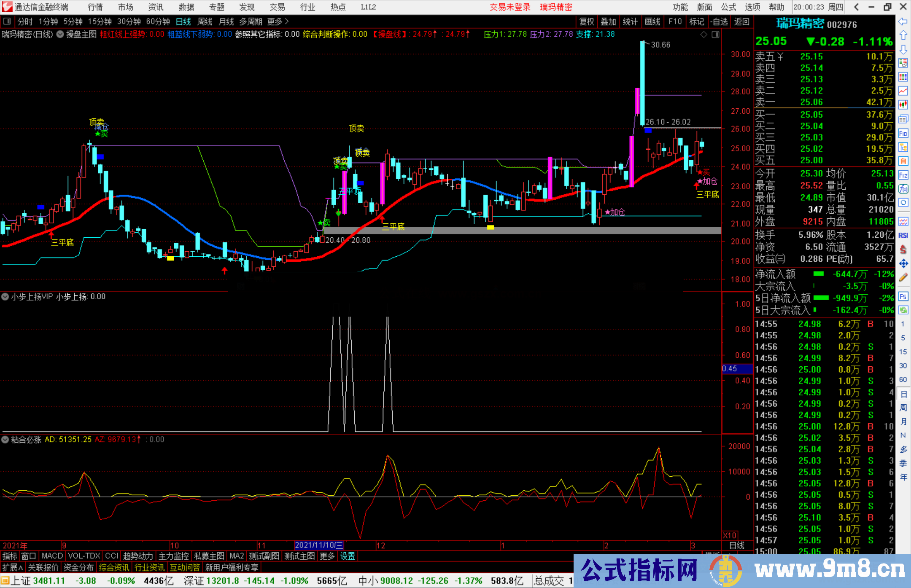911x588 pixels.
Task: Click the red line trend chart icon
Action: [x=903, y=91]
